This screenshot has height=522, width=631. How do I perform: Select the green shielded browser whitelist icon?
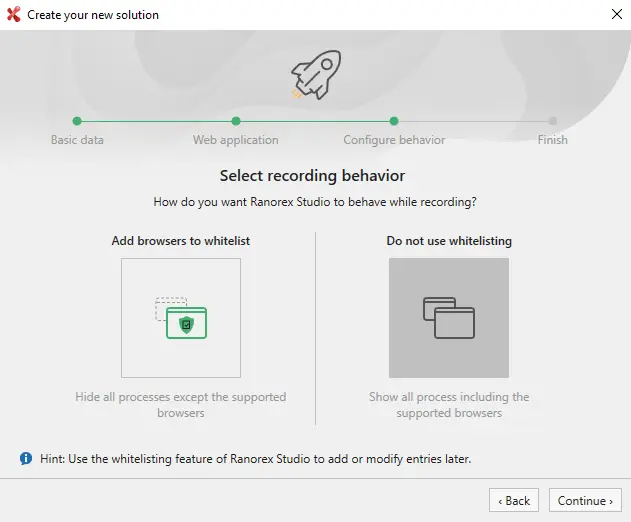click(181, 318)
